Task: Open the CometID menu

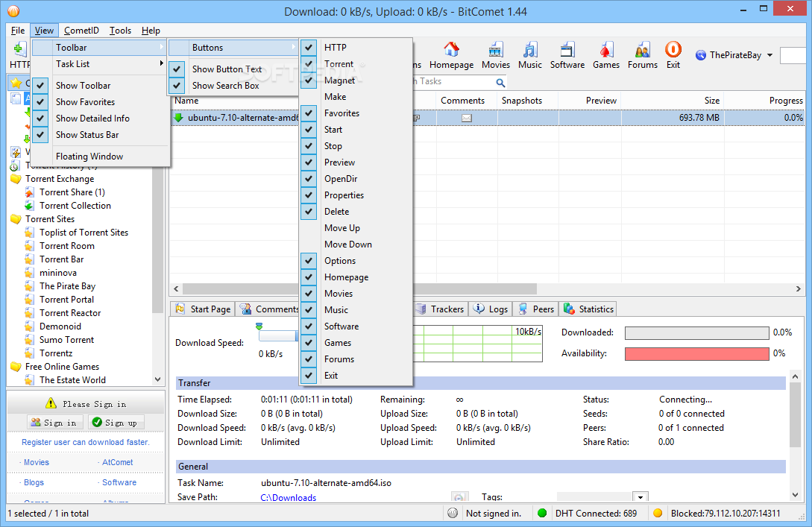Action: pos(81,31)
